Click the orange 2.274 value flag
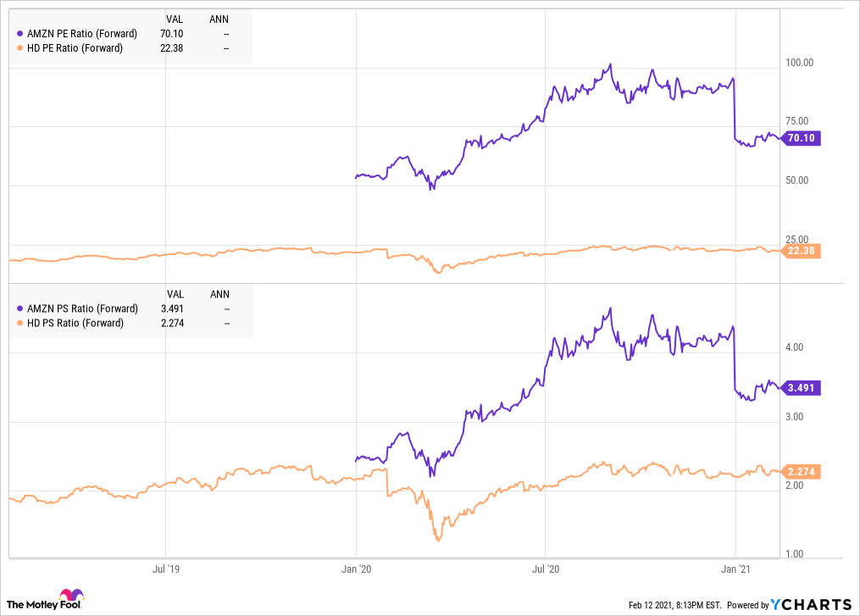Image resolution: width=860 pixels, height=616 pixels. 802,471
